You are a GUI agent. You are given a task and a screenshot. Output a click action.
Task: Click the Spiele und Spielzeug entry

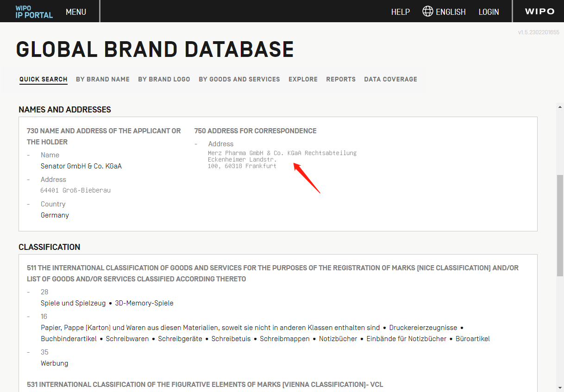coord(73,303)
